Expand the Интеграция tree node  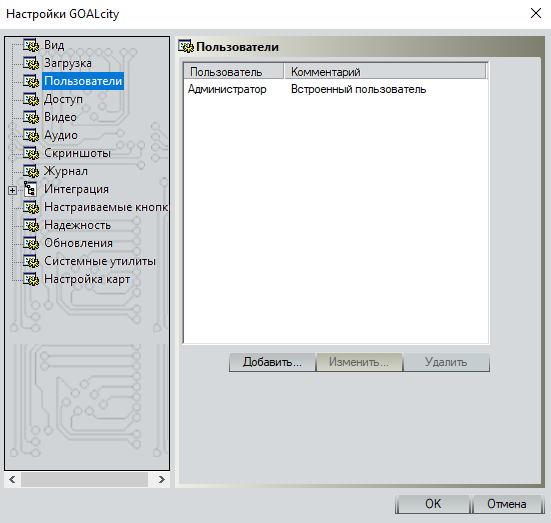12,191
